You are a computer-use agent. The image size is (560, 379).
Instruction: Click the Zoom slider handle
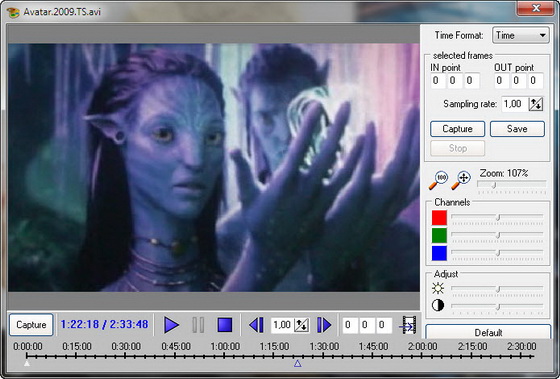494,185
